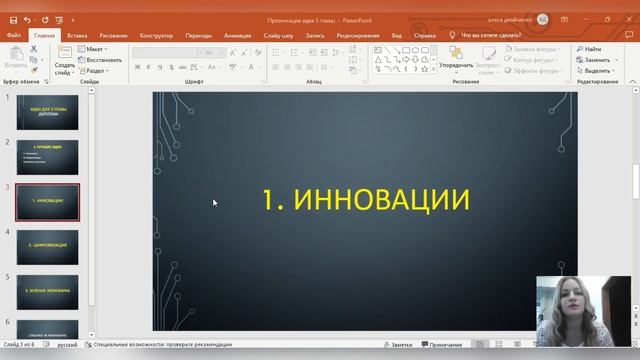Screen dimensions: 640x360
Task: Toggle Заметки notes pane in status bar
Action: point(398,345)
